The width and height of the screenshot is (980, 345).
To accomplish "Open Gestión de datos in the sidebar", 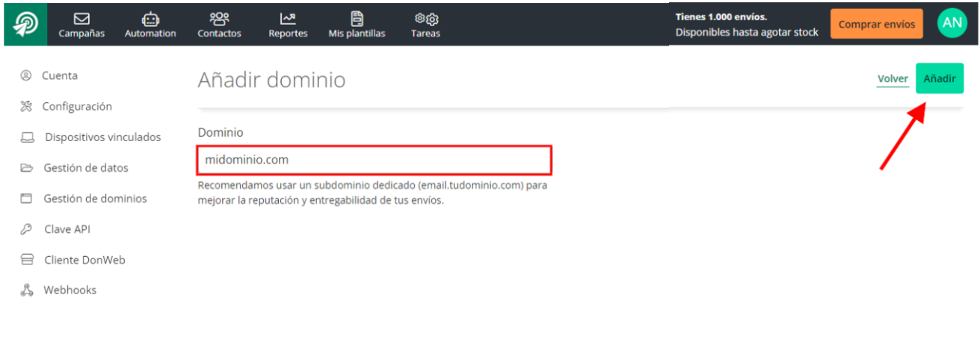I will tap(86, 168).
